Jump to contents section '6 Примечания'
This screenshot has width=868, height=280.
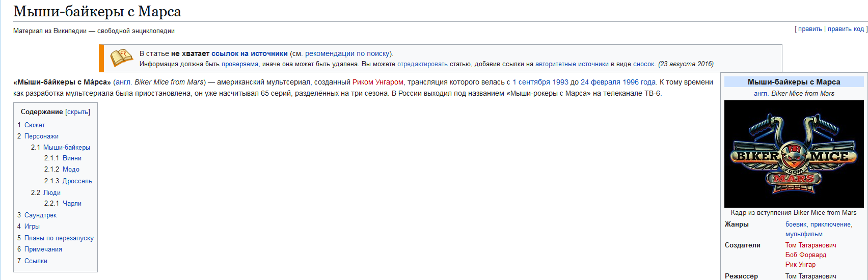point(40,249)
